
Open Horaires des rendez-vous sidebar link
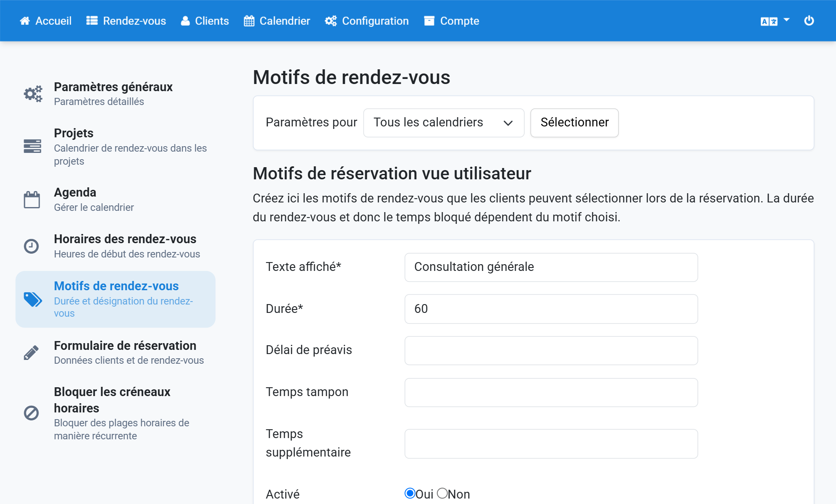click(x=116, y=246)
